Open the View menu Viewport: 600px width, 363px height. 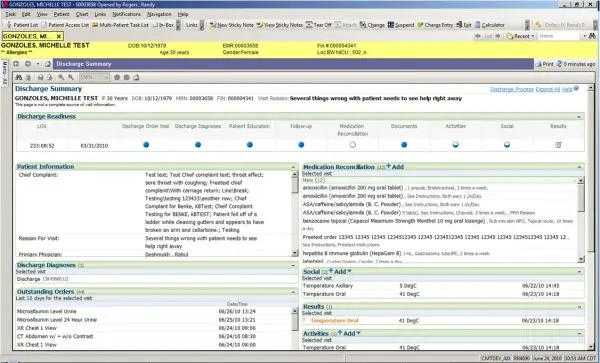(x=42, y=14)
